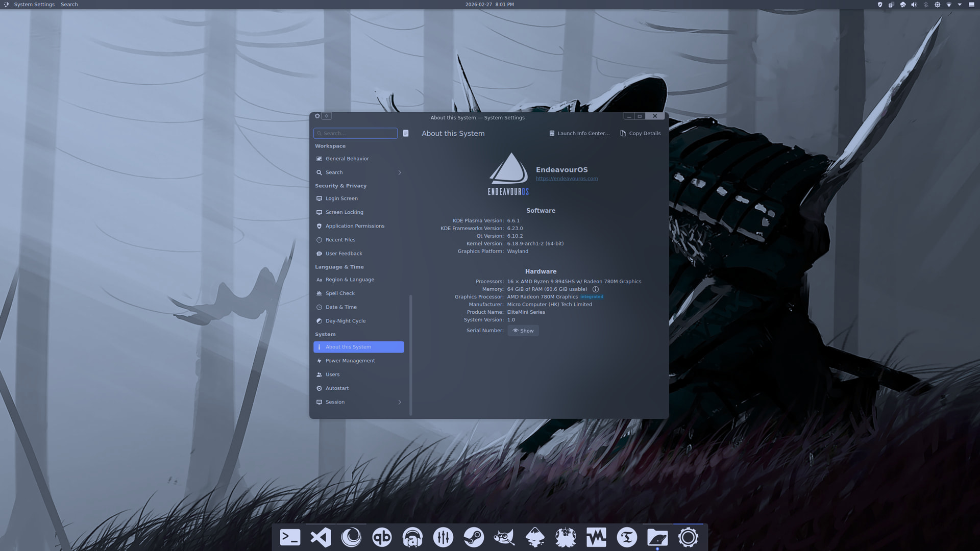Image resolution: width=980 pixels, height=551 pixels.
Task: Open Visual Studio Code in dock
Action: pos(321,537)
